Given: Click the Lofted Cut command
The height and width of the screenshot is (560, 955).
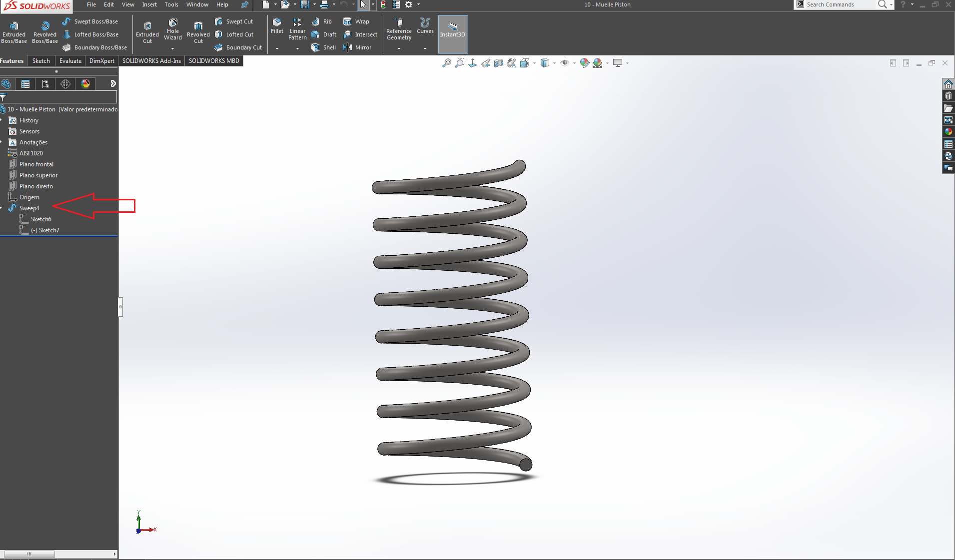Looking at the screenshot, I should pyautogui.click(x=235, y=34).
